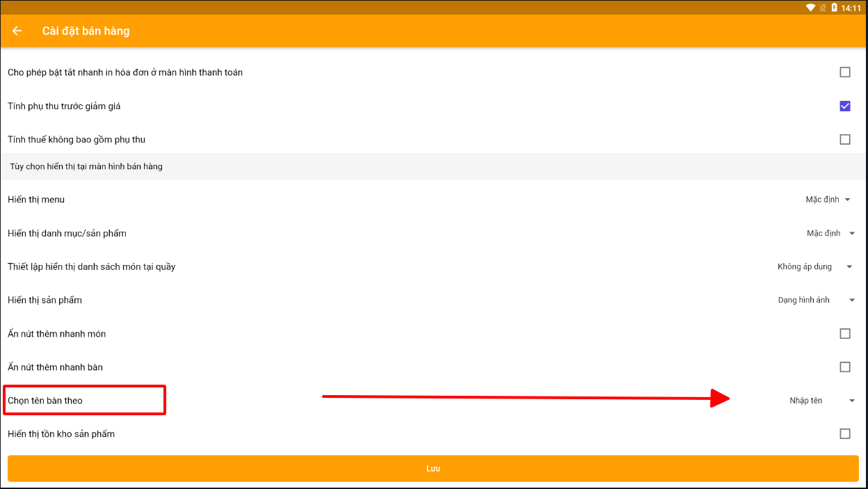Enable Ẩn nút thêm nhanh món checkbox

pyautogui.click(x=844, y=333)
